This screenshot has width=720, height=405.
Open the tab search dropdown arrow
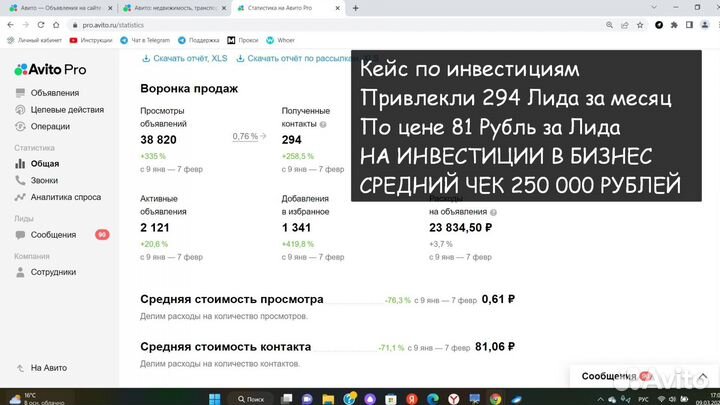(x=654, y=7)
